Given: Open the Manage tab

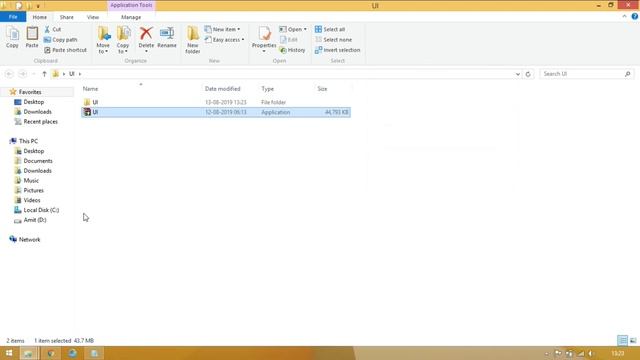Looking at the screenshot, I should click(131, 17).
